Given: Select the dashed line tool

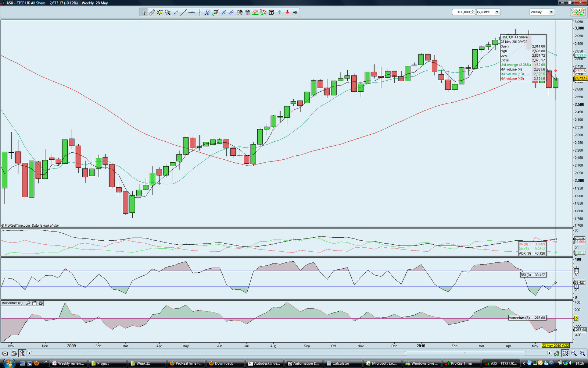Looking at the screenshot, I should pos(223,12).
